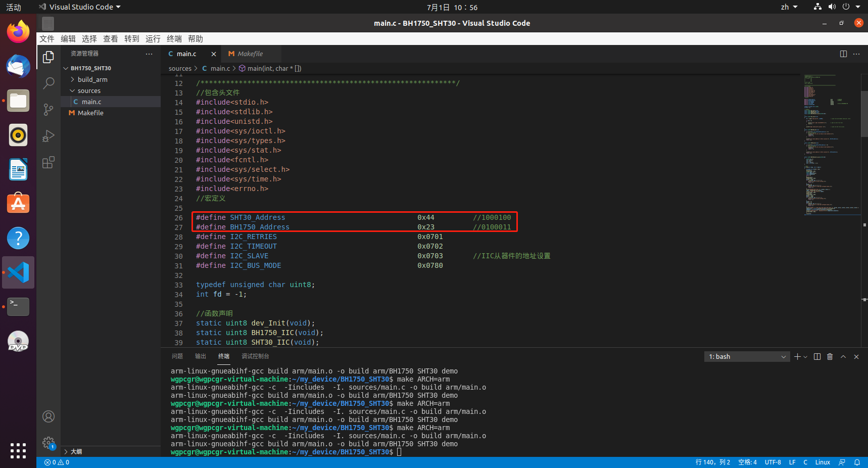868x468 pixels.
Task: Expand the 大纲 outline section
Action: coord(111,451)
